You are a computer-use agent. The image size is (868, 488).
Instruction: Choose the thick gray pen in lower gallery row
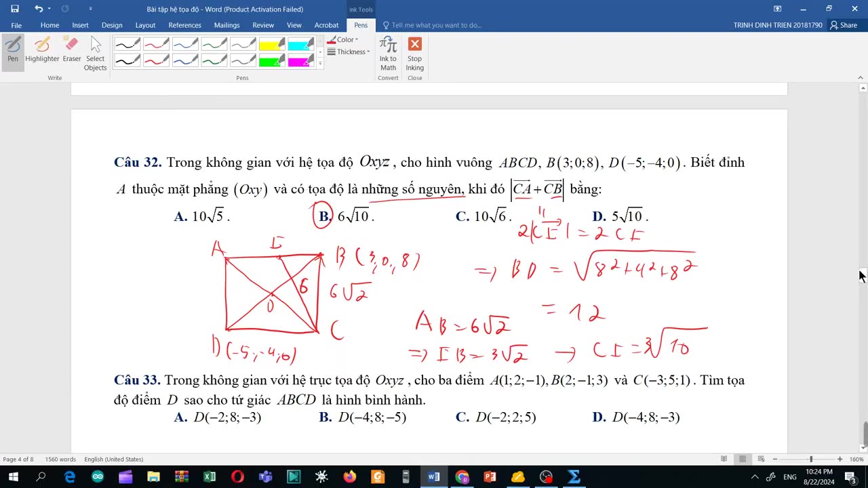[243, 60]
